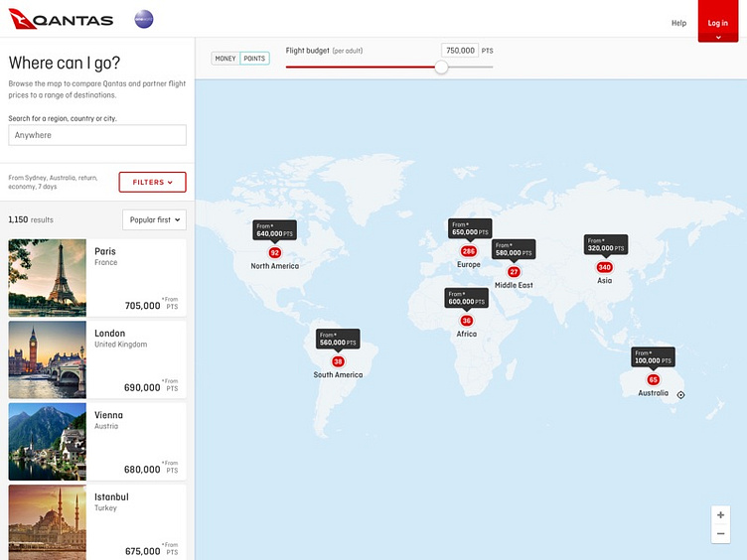Open the South America marker 38
747x560 pixels.
click(338, 361)
